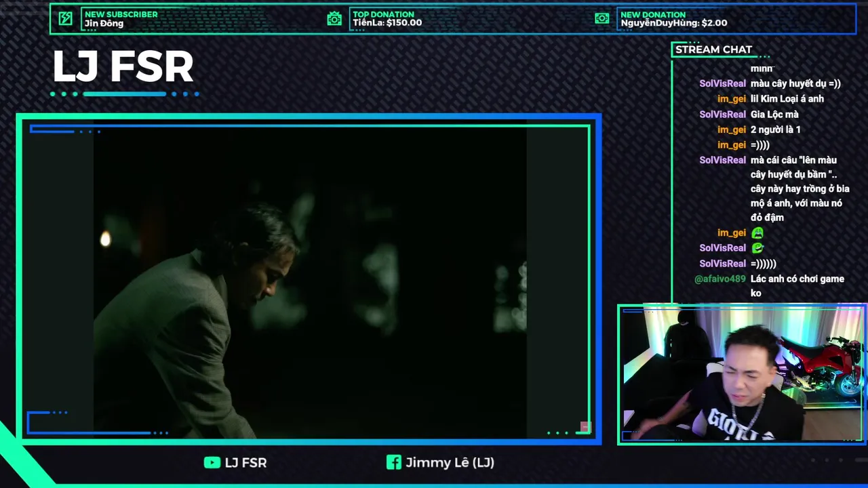868x488 pixels.
Task: Click the New Donation money icon
Action: click(x=602, y=19)
